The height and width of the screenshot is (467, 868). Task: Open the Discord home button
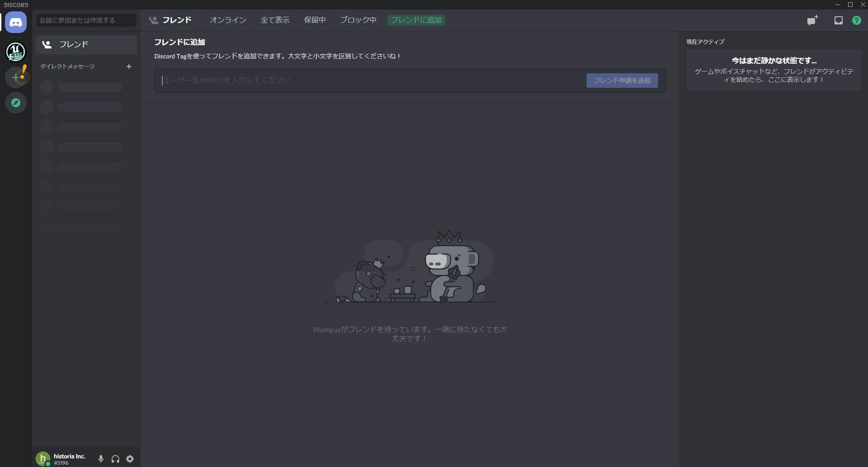tap(16, 22)
